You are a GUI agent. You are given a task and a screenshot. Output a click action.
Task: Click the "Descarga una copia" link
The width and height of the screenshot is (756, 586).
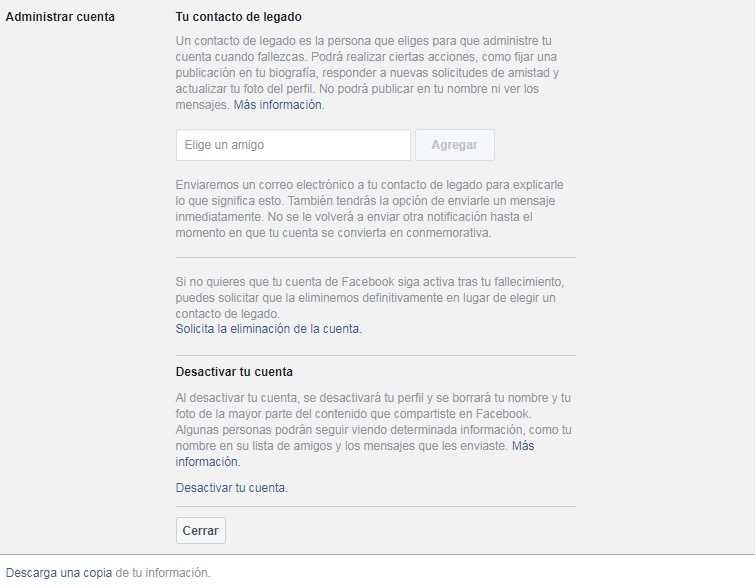coord(59,572)
